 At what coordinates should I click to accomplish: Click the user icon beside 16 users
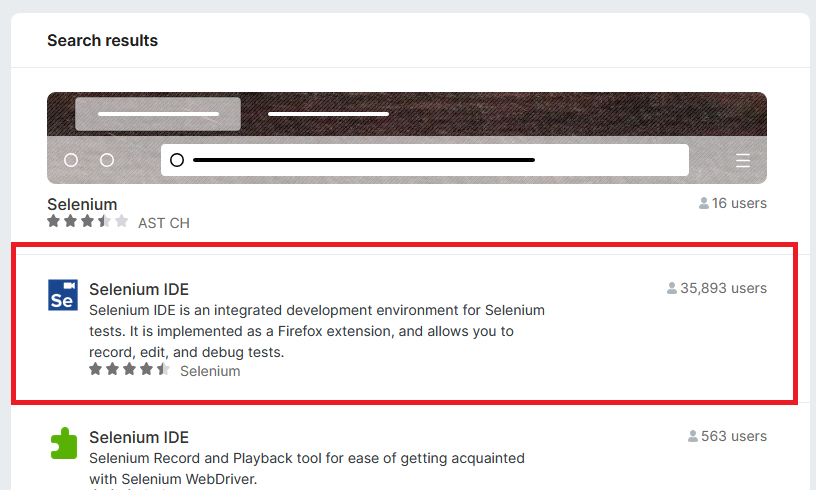704,203
